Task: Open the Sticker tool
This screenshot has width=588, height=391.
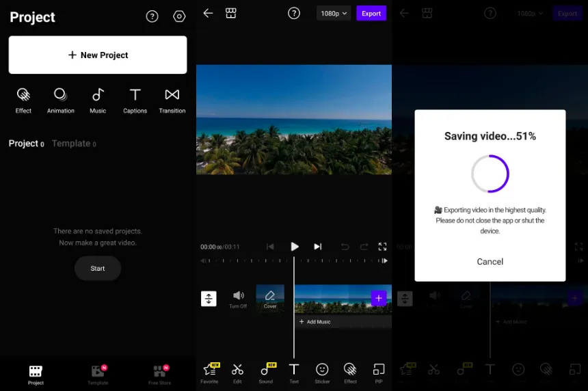Action: point(322,373)
